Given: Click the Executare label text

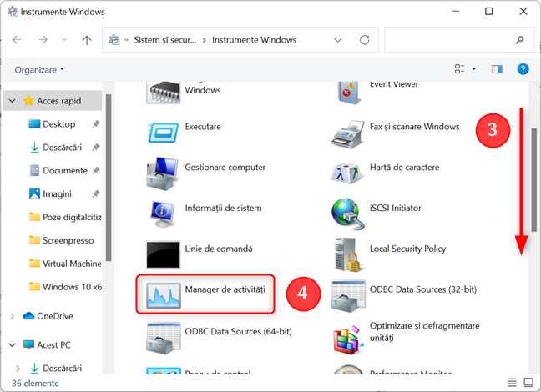Looking at the screenshot, I should tap(203, 127).
